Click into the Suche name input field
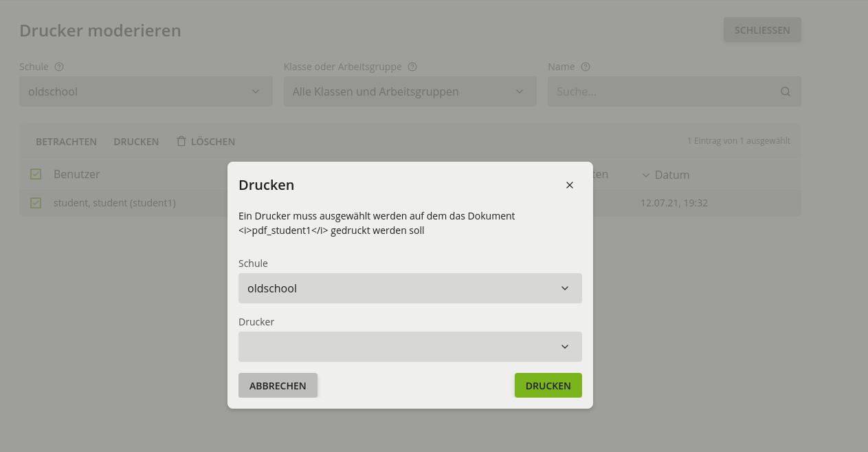Image resolution: width=868 pixels, height=452 pixels. 663,92
